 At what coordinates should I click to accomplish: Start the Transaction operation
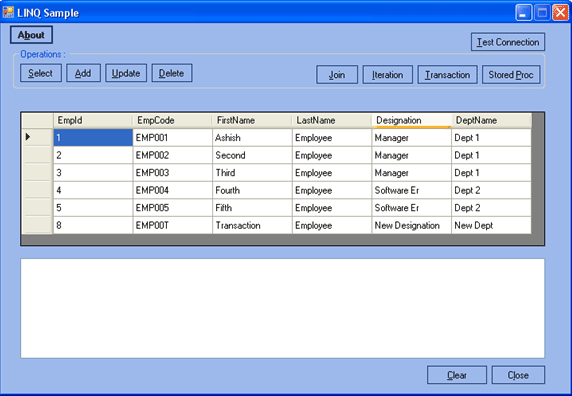click(x=447, y=75)
